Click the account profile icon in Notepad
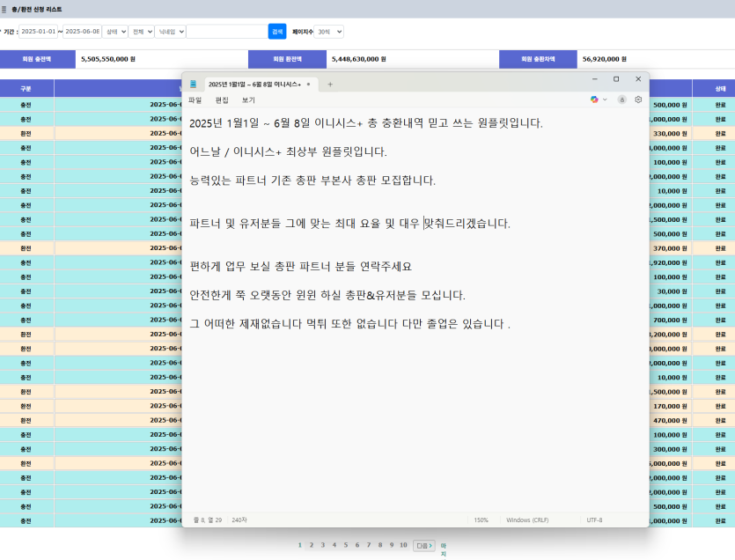Image resolution: width=735 pixels, height=560 pixels. click(x=621, y=99)
